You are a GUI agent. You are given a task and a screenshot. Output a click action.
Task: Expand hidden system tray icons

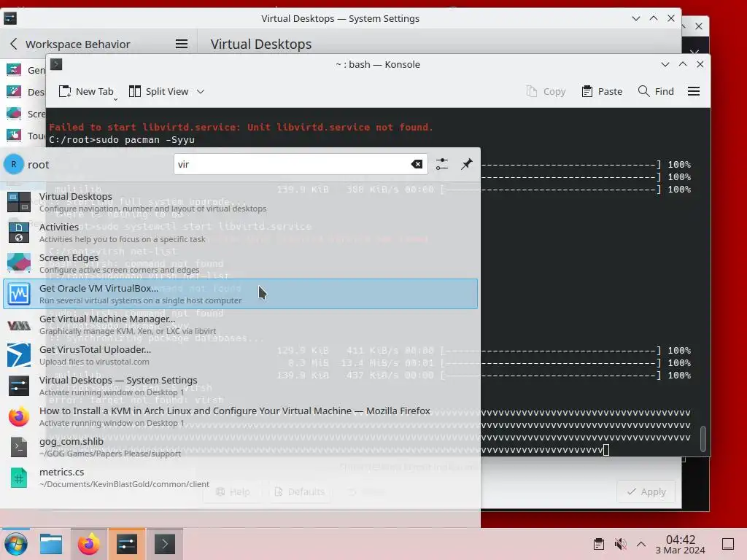pyautogui.click(x=641, y=544)
